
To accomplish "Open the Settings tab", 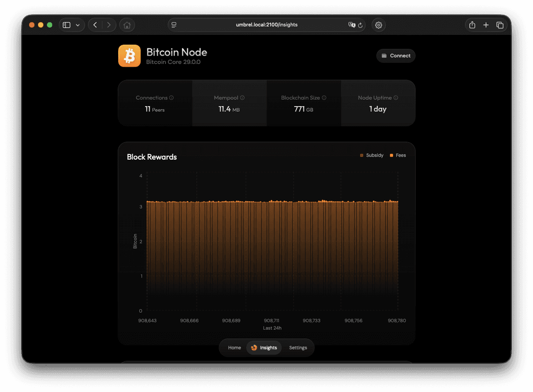I will 298,348.
